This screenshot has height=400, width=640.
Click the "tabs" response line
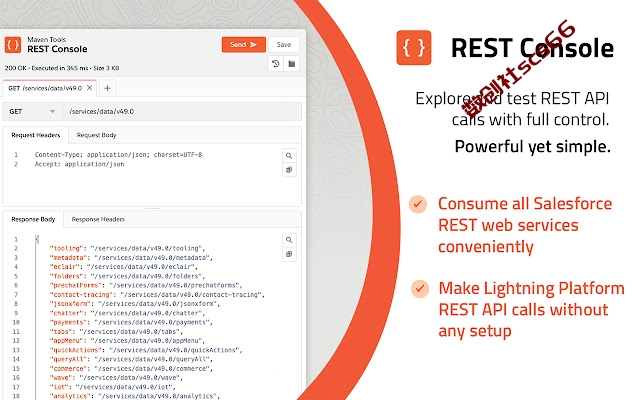pos(116,331)
